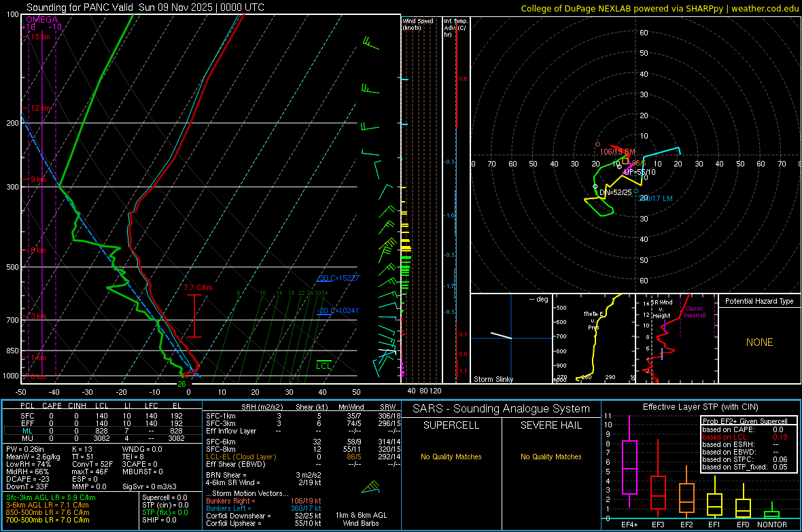Select the '15 km' height marker label

pyautogui.click(x=40, y=37)
